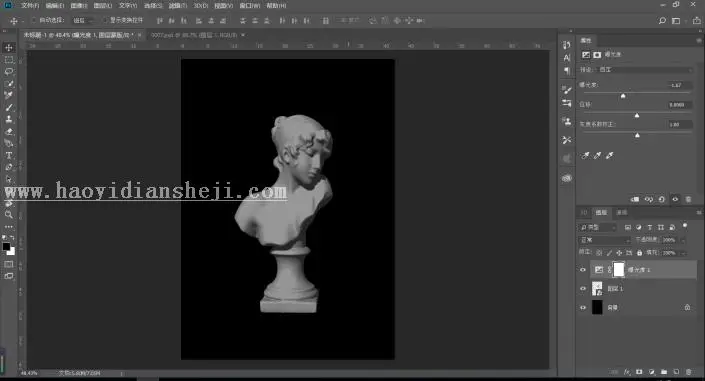The height and width of the screenshot is (381, 705).
Task: Create a new group folder icon
Action: (x=664, y=372)
